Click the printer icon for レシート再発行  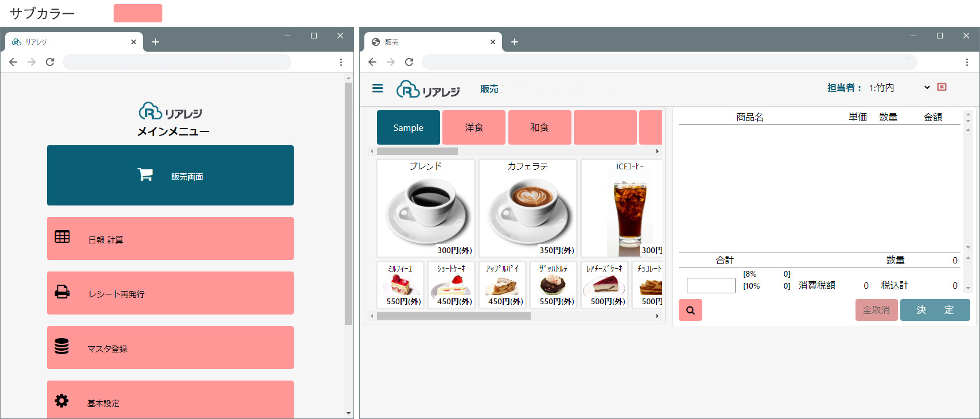[62, 292]
